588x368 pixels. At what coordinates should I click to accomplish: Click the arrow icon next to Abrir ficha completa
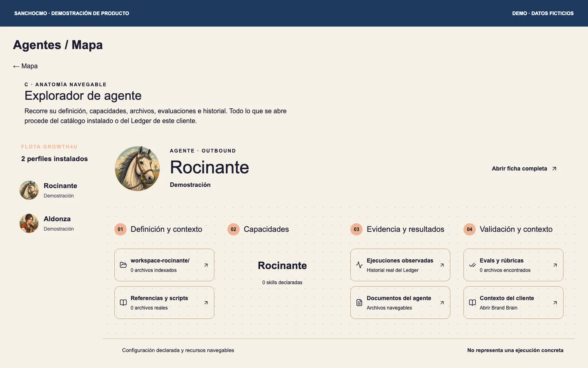554,168
